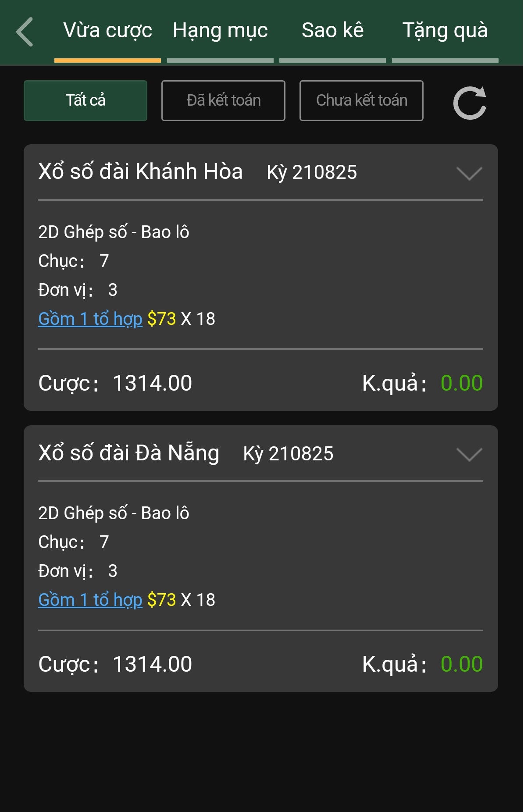Tap the Xổ số đài Khánh Hòa title
This screenshot has width=524, height=812.
140,171
